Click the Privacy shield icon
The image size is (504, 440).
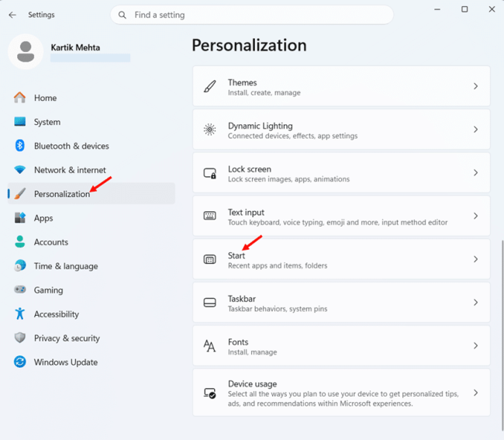point(19,338)
